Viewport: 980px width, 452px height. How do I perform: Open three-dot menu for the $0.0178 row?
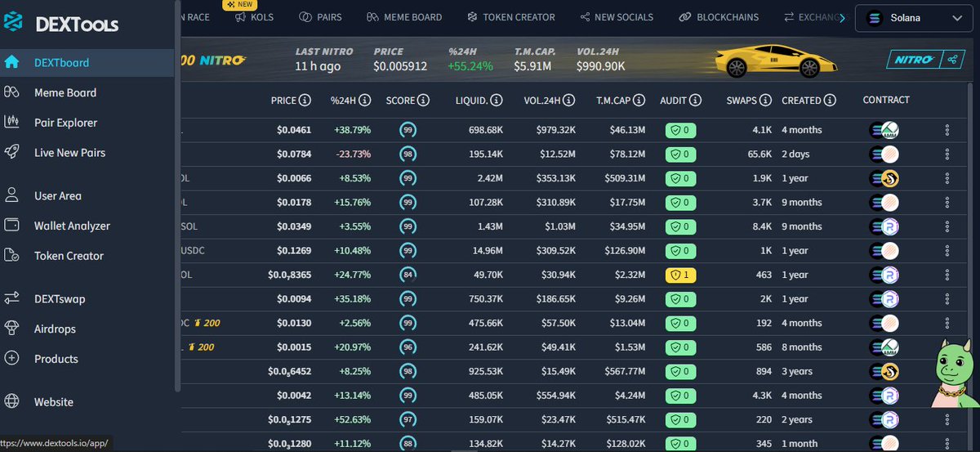[947, 202]
